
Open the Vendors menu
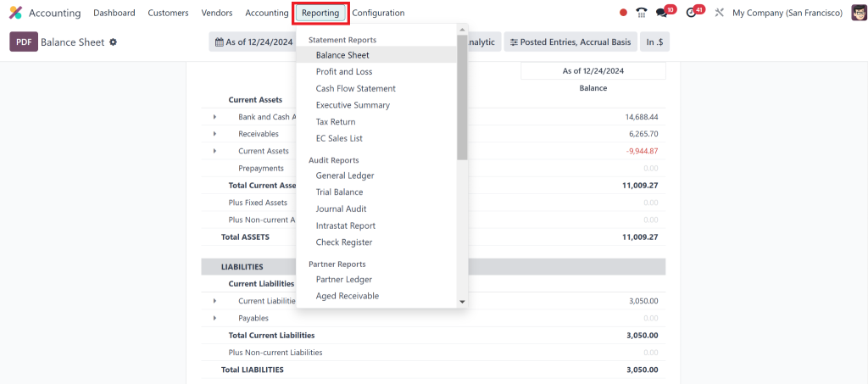(217, 13)
